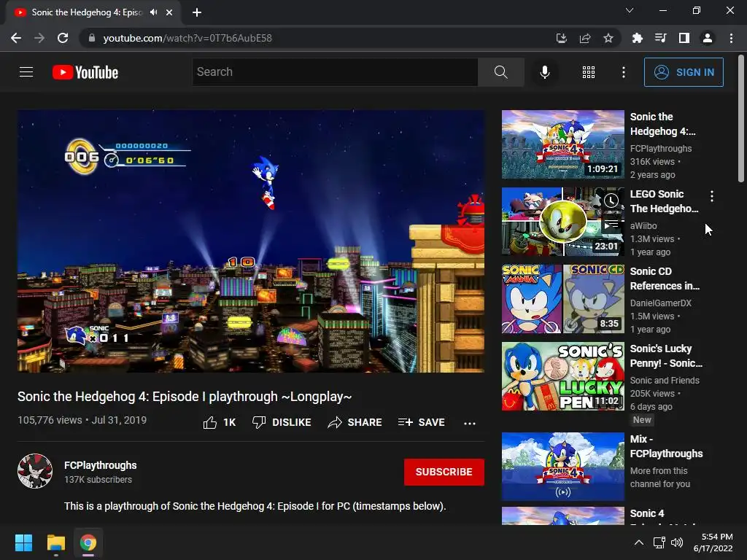Click the Sign In button
The image size is (747, 560).
pos(684,72)
